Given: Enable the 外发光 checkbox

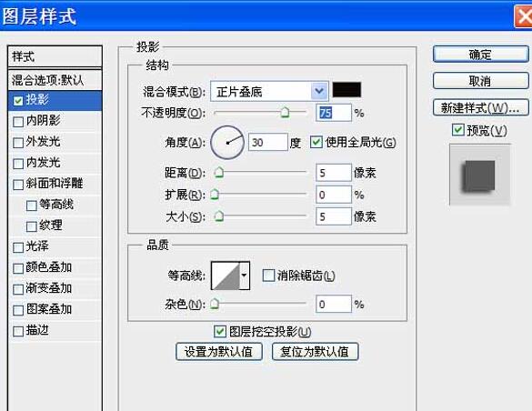Looking at the screenshot, I should click(18, 143).
